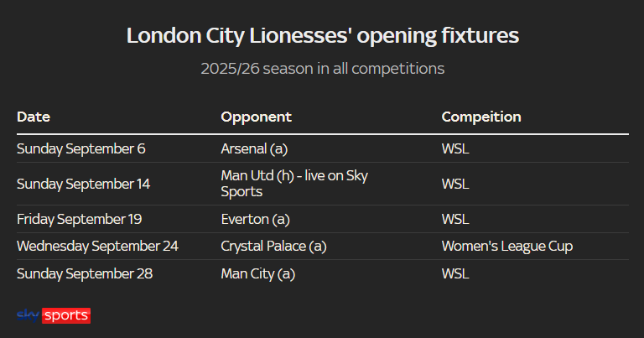Viewport: 644px width, 338px height.
Task: Click WSL in the Arsenal row
Action: [x=455, y=148]
